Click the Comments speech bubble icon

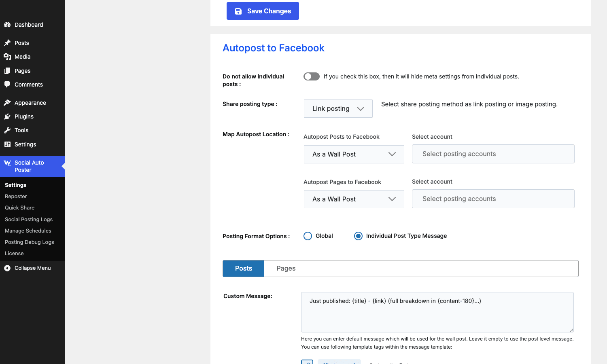[x=7, y=85]
